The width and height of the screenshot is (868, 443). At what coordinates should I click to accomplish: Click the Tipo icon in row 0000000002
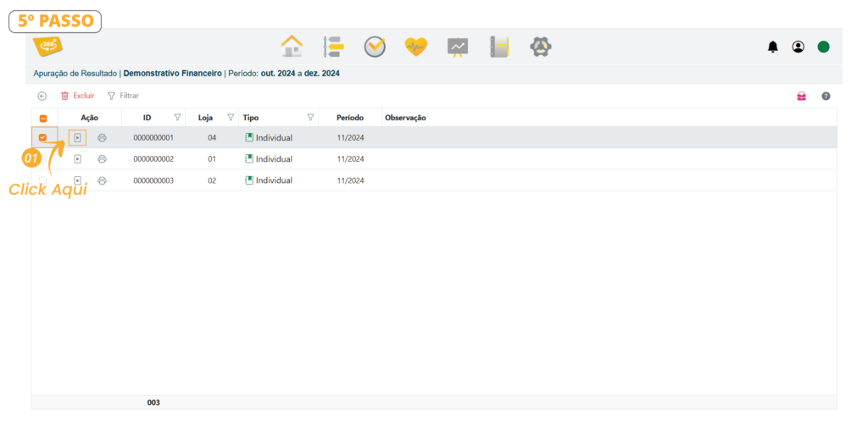click(249, 158)
